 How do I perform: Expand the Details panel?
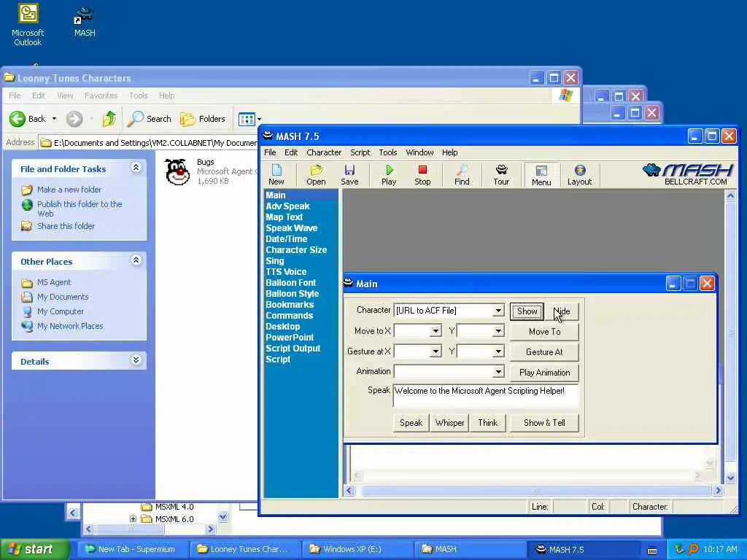pyautogui.click(x=136, y=360)
